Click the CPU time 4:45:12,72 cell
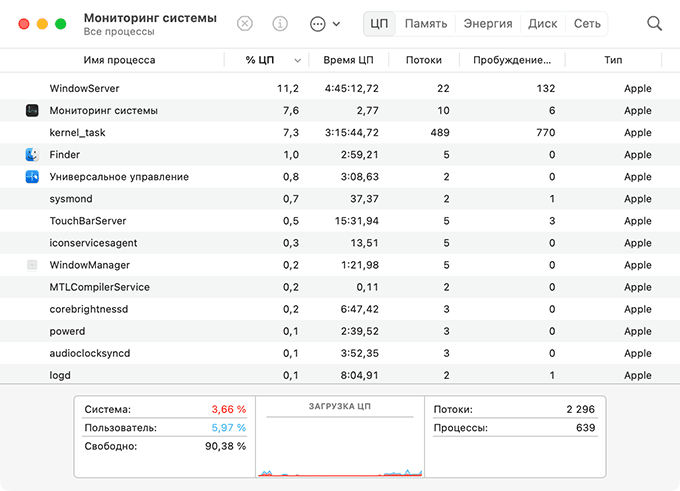The image size is (680, 491). (352, 88)
